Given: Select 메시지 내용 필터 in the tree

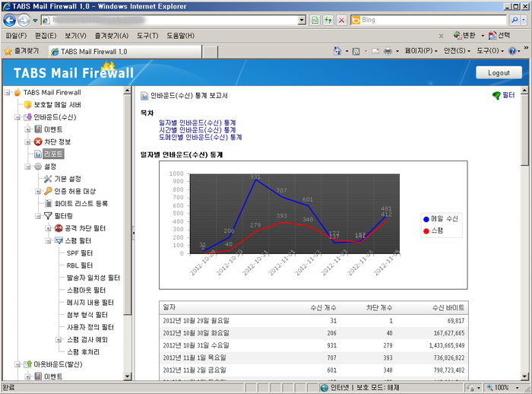Looking at the screenshot, I should coord(90,302).
